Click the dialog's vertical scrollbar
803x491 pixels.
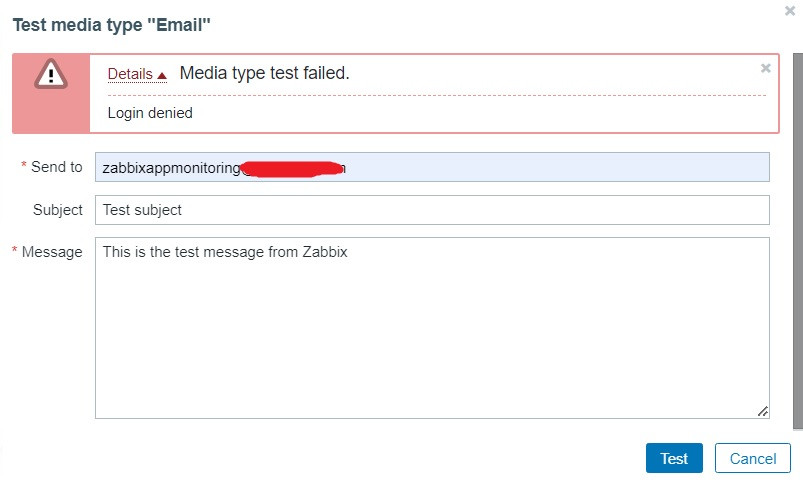point(797,250)
